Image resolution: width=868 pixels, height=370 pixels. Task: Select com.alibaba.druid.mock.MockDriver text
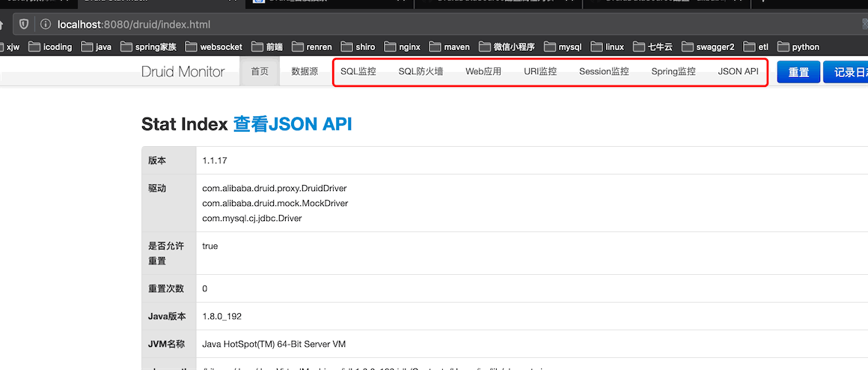(275, 203)
